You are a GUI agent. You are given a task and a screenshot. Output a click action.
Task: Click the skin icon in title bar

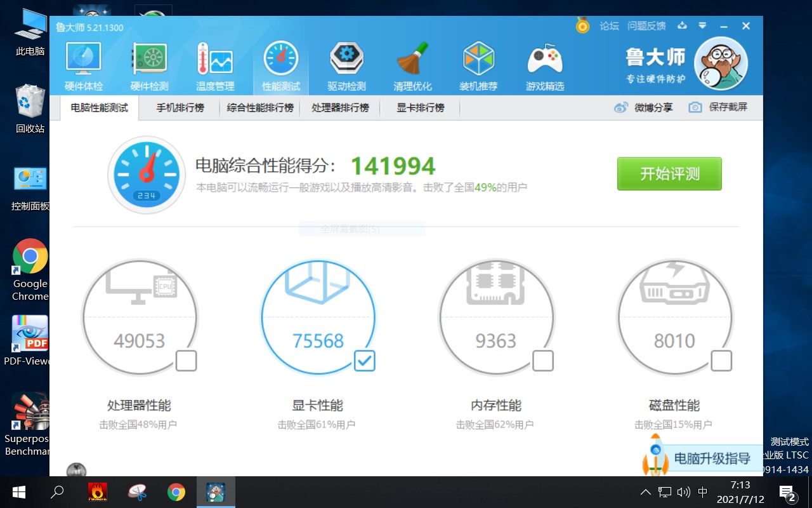[683, 26]
